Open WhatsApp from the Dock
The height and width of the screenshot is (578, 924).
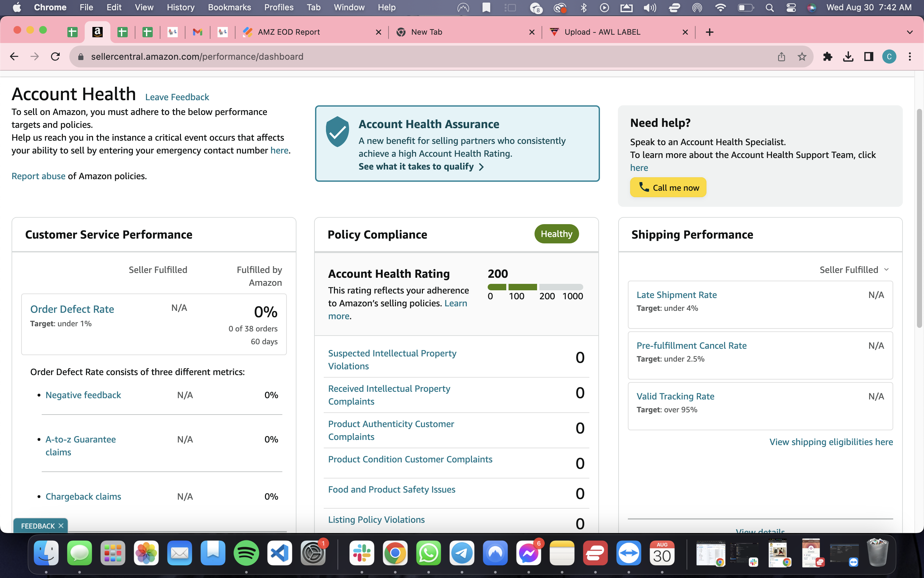point(428,553)
